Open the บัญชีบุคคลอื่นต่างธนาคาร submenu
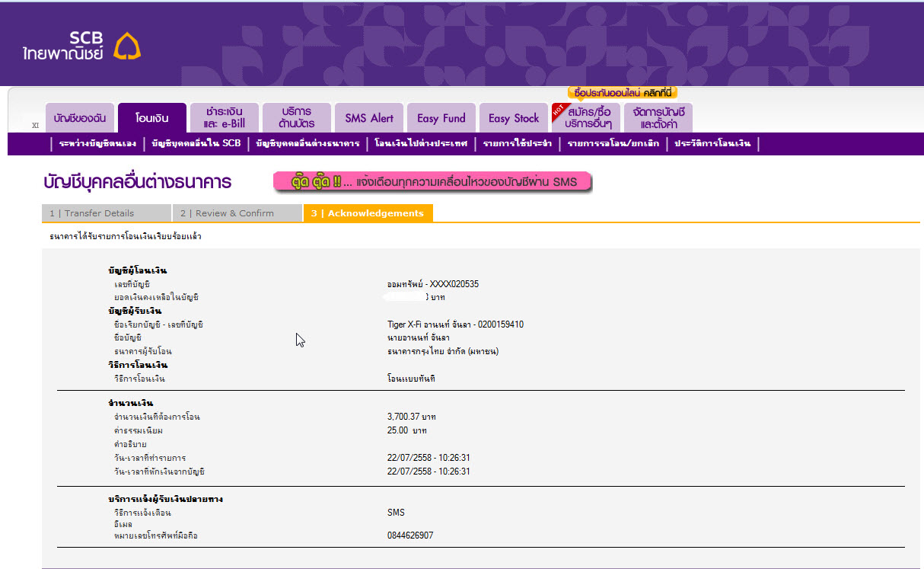924x569 pixels. point(307,143)
